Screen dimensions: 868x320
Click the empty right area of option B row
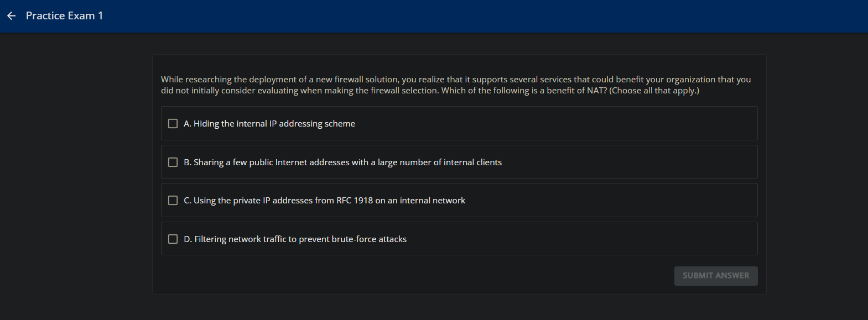pos(631,162)
